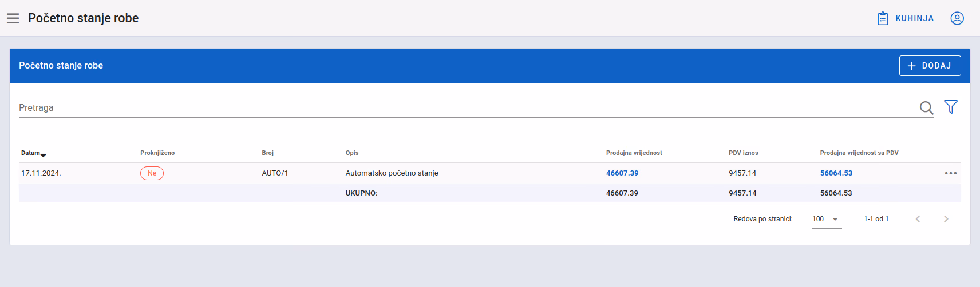Viewport: 980px width, 287px height.
Task: Click the KUHINJA clipboard icon
Action: (x=883, y=18)
